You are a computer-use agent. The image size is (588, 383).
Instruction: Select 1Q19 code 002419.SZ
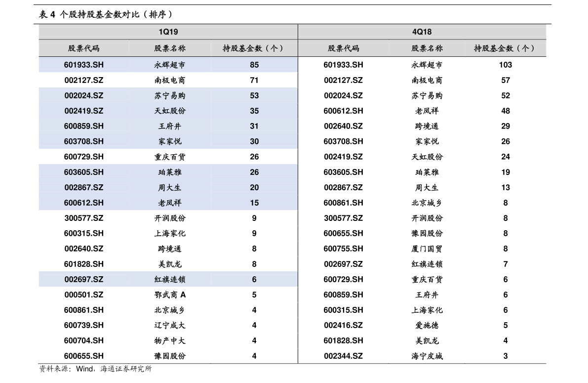coord(83,111)
